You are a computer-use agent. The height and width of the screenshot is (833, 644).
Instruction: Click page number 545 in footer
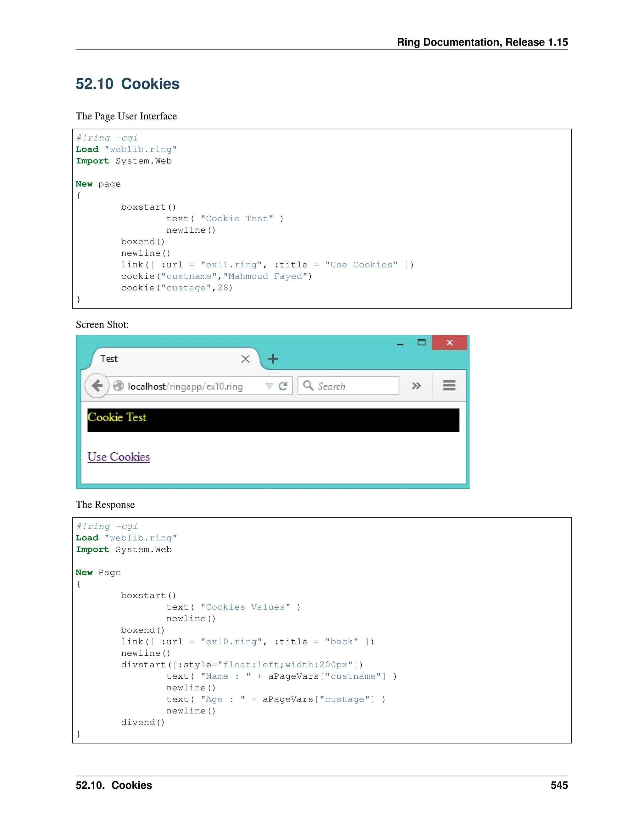(559, 785)
